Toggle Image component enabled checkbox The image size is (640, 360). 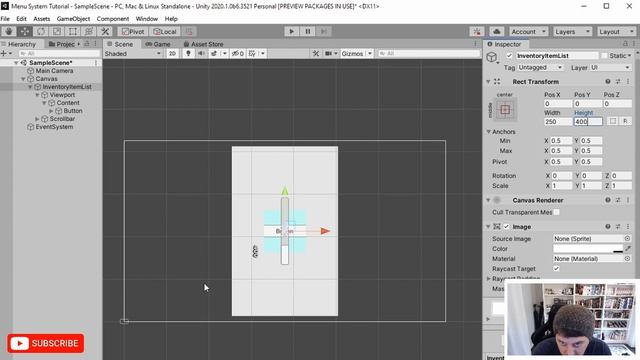(x=507, y=227)
